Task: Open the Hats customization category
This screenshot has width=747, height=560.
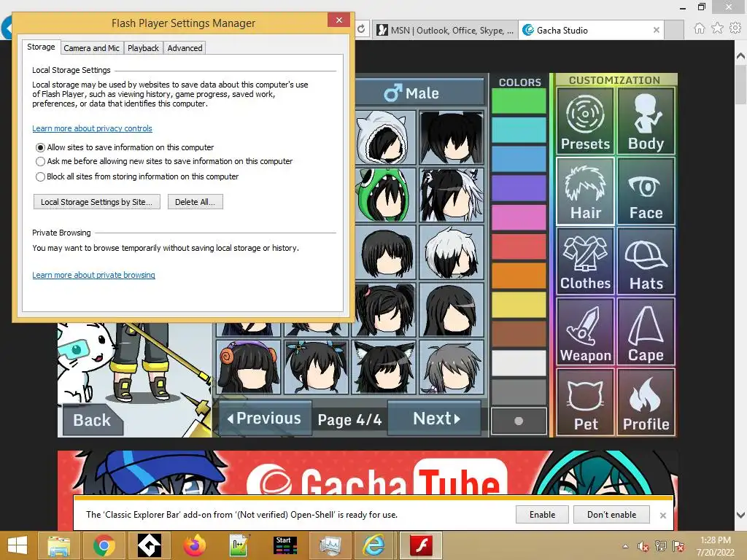Action: point(646,260)
